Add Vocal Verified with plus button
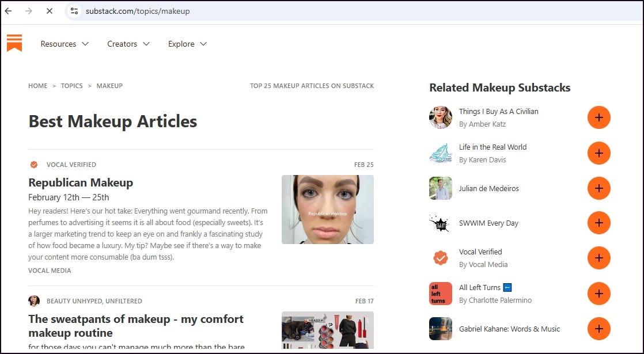Screen dimensions: 644x354 click(x=599, y=258)
